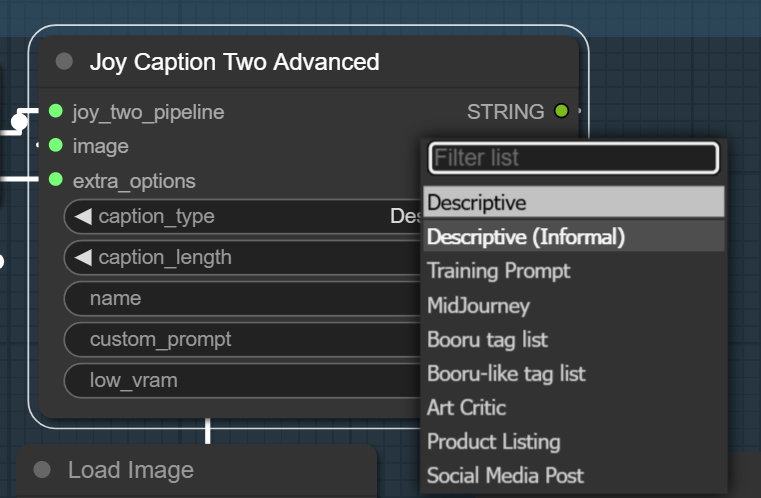Image resolution: width=761 pixels, height=498 pixels.
Task: Click the Load Image node collapse dot
Action: tap(42, 469)
